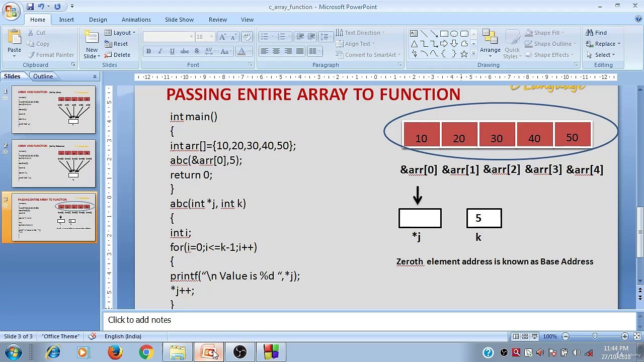Viewport: 644px width, 362px height.
Task: Select the Rounded Rectangle shape
Action: tap(464, 34)
